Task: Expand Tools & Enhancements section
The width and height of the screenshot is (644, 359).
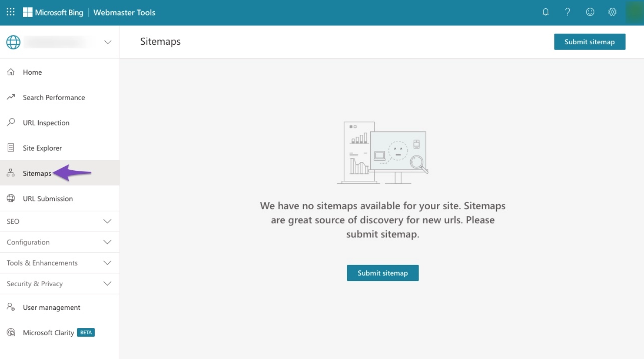Action: click(x=60, y=262)
